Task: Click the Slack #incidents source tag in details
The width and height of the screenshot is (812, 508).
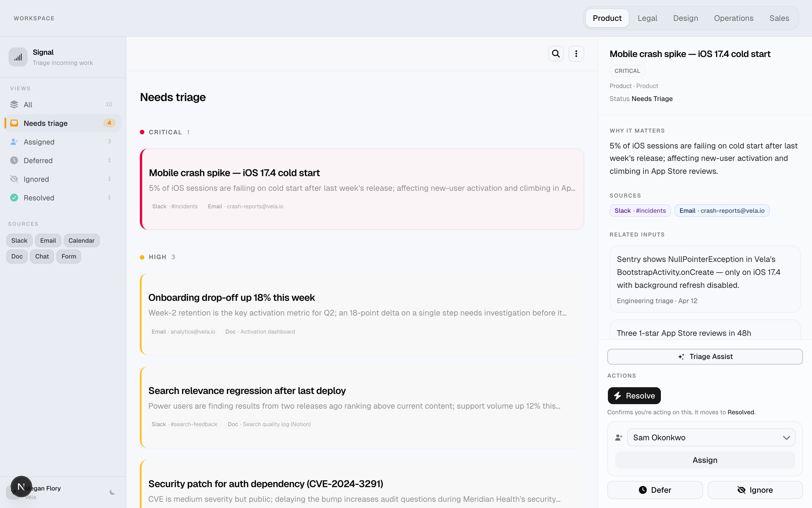Action: coord(640,211)
